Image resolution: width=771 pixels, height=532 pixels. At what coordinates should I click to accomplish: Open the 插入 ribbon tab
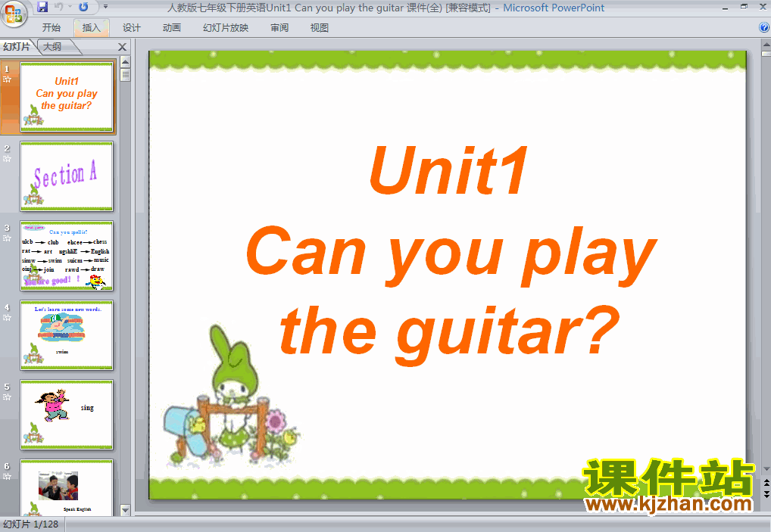(x=91, y=28)
